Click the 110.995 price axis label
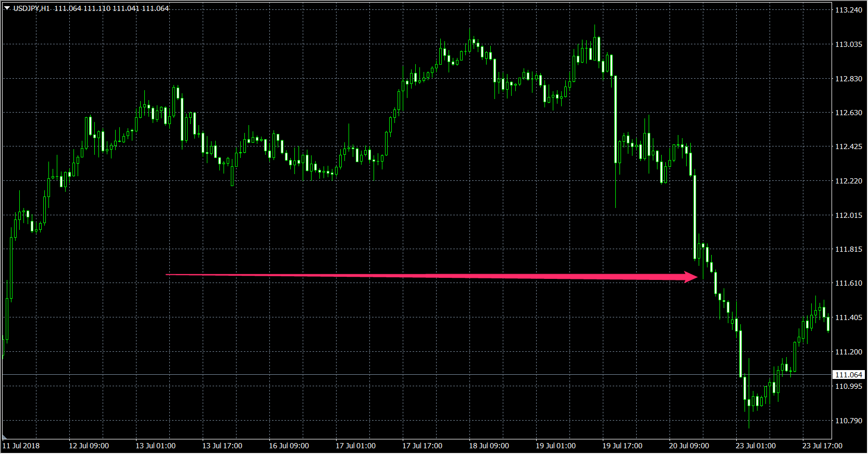This screenshot has width=868, height=454. coord(849,386)
